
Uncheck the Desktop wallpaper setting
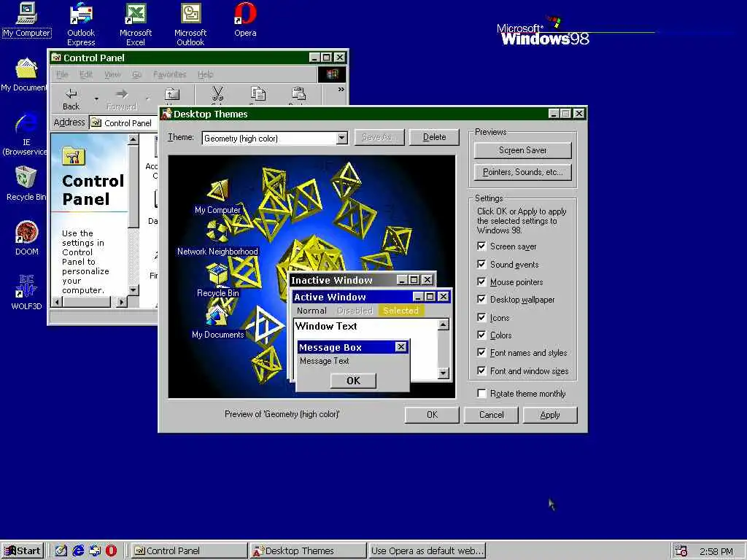[481, 300]
